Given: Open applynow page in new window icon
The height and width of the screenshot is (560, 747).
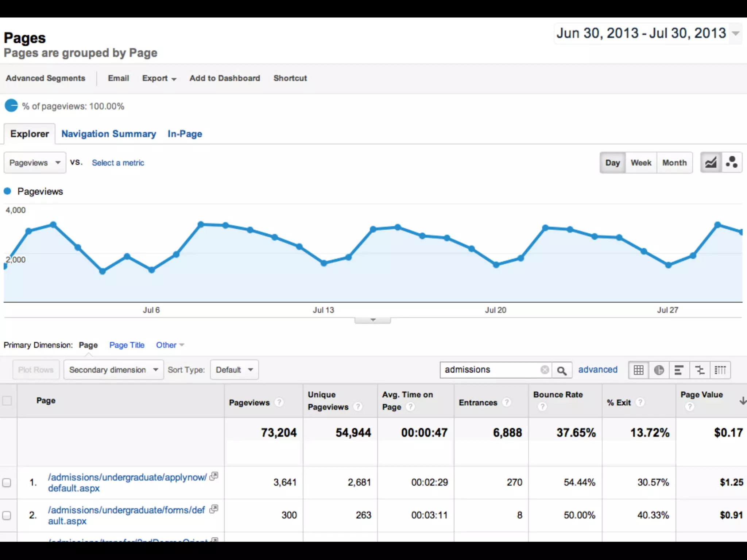Looking at the screenshot, I should pyautogui.click(x=214, y=476).
